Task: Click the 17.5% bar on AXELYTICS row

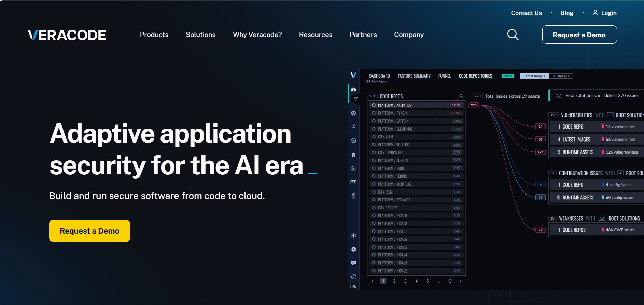Action: 456,105
